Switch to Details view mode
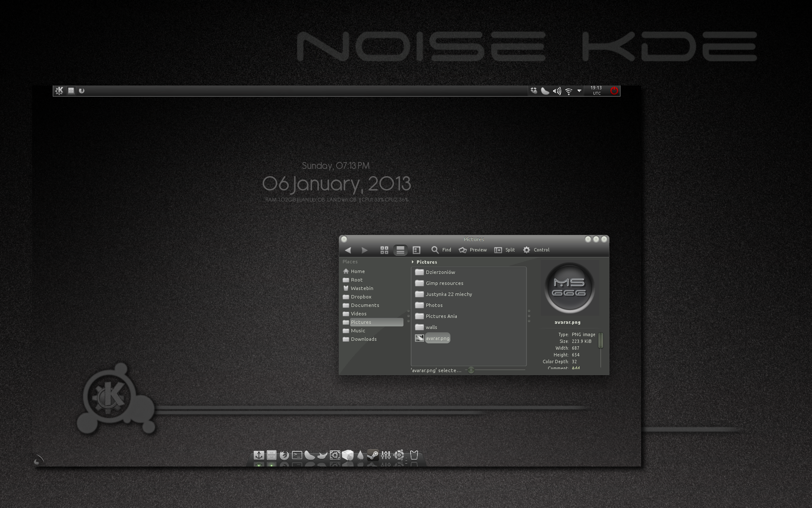 (417, 250)
